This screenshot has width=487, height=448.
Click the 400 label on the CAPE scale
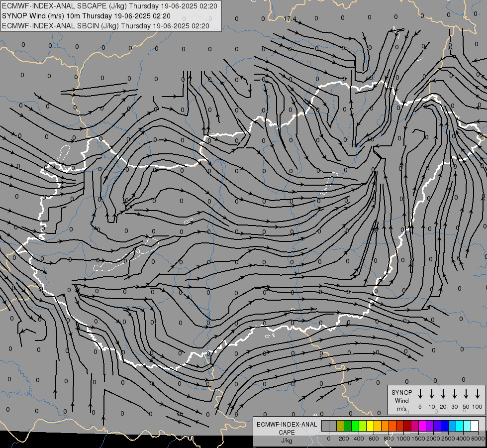point(359,439)
